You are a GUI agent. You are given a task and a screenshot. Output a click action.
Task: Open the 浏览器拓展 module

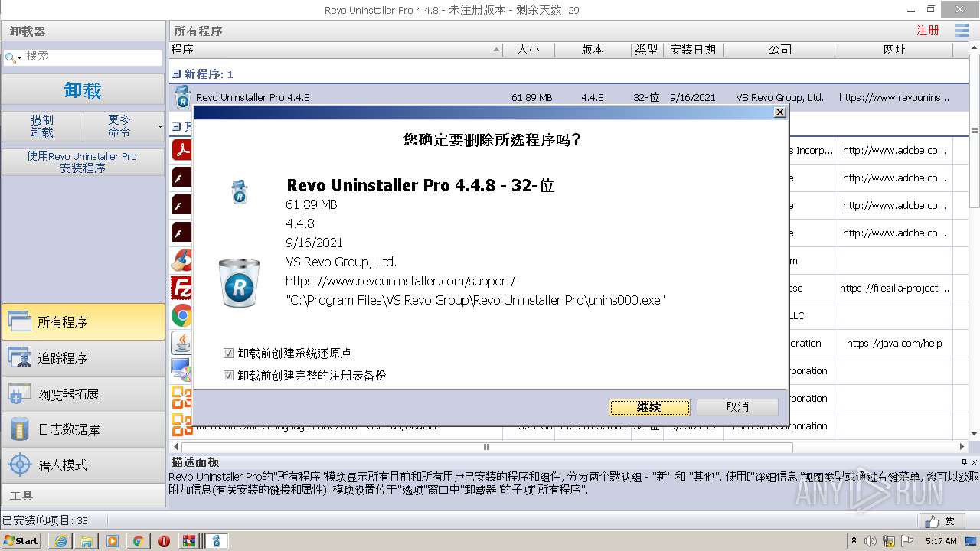83,394
